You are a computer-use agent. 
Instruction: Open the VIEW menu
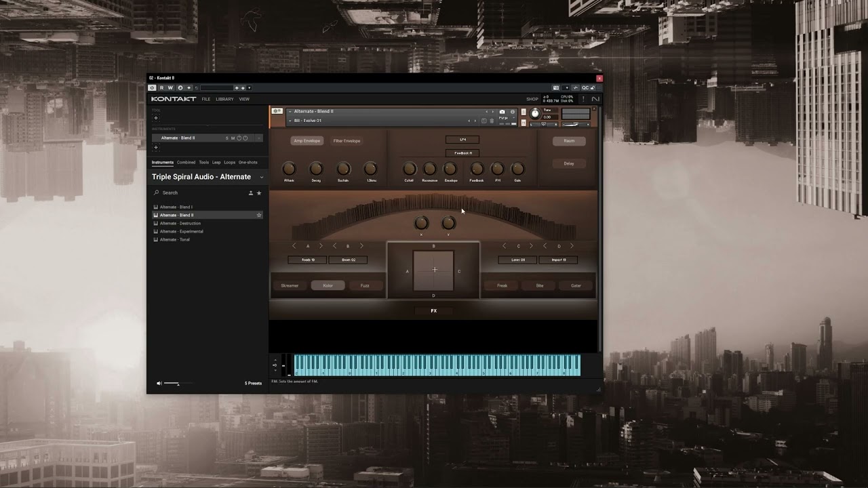coord(244,99)
